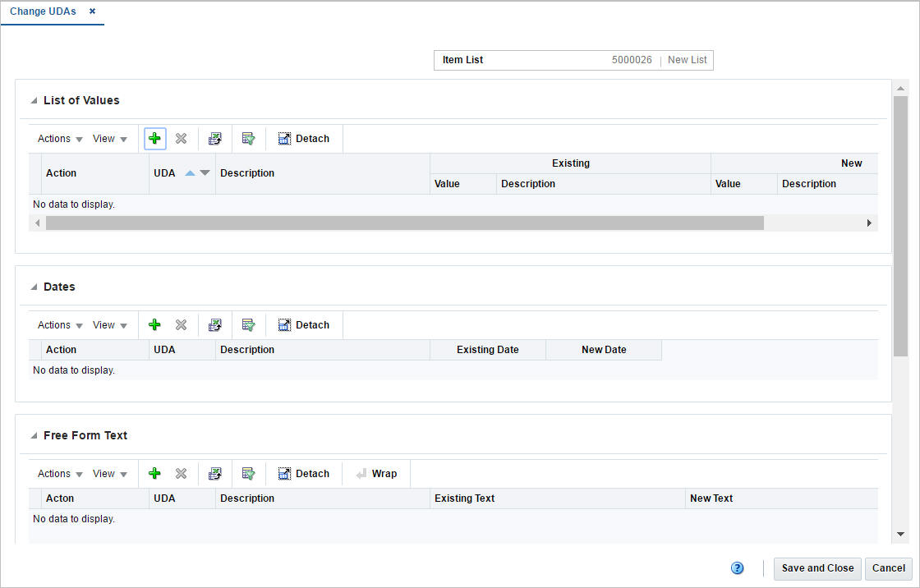The image size is (920, 588).
Task: Click the Item List field showing 5000026
Action: pyautogui.click(x=574, y=60)
